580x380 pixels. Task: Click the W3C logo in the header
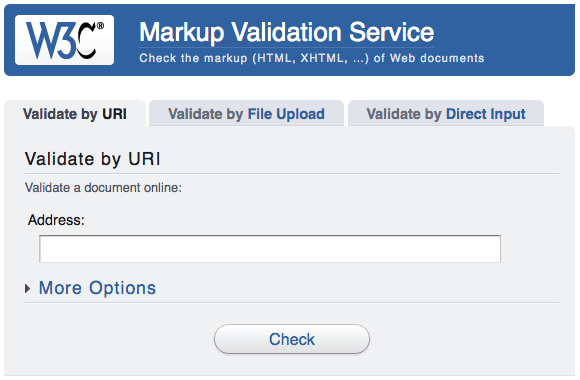click(x=64, y=40)
